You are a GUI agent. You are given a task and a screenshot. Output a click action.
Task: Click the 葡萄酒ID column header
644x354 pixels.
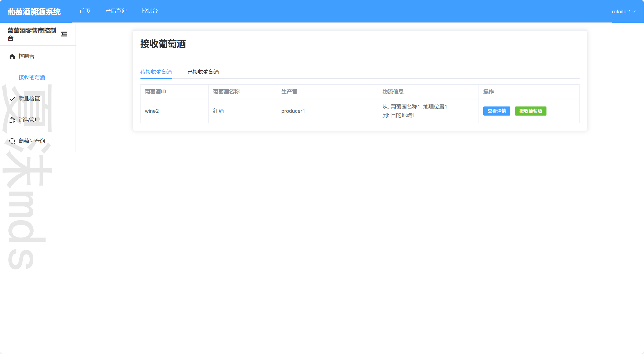pos(155,92)
